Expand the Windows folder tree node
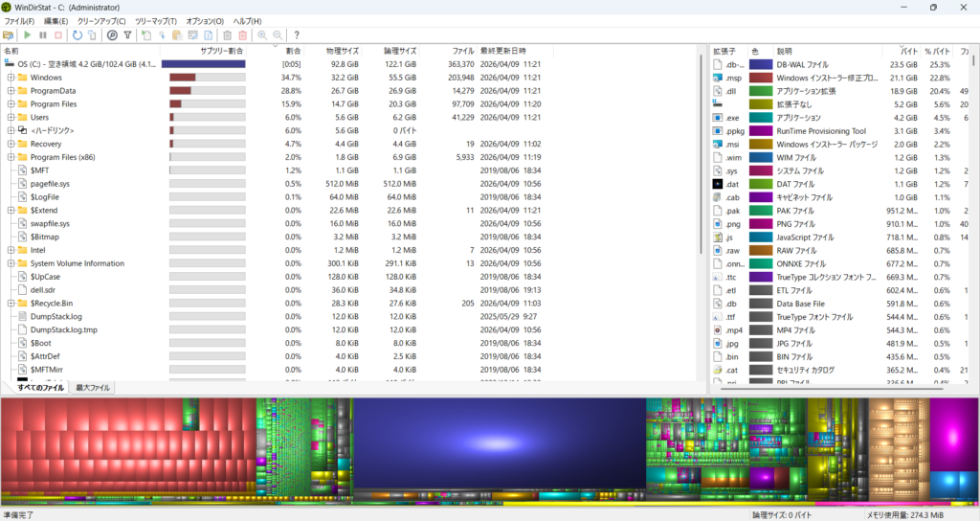The image size is (980, 521). pyautogui.click(x=11, y=78)
